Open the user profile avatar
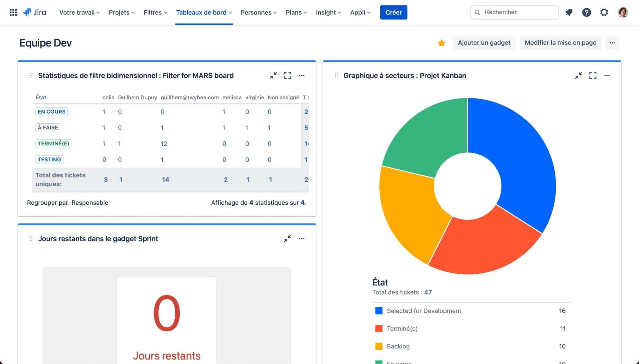639x364 pixels. (x=623, y=12)
